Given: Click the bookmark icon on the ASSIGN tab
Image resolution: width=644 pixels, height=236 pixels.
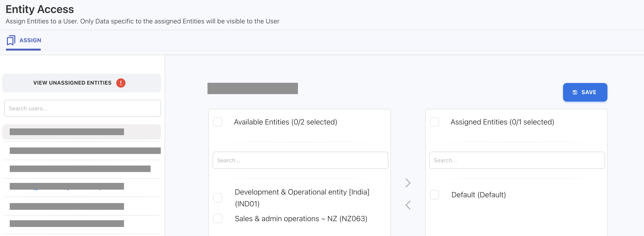Looking at the screenshot, I should click(x=11, y=40).
